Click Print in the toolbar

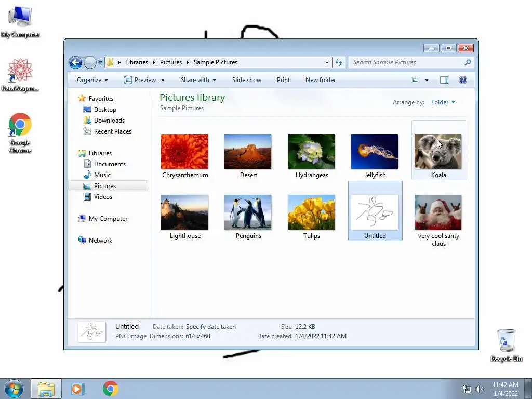click(283, 80)
